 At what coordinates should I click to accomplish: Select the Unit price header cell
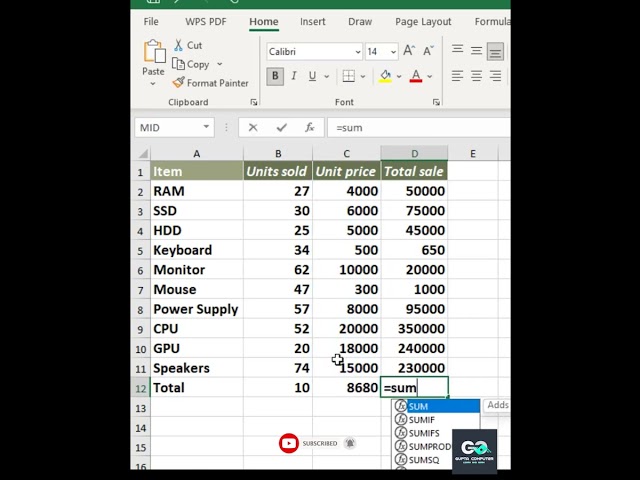pos(347,171)
